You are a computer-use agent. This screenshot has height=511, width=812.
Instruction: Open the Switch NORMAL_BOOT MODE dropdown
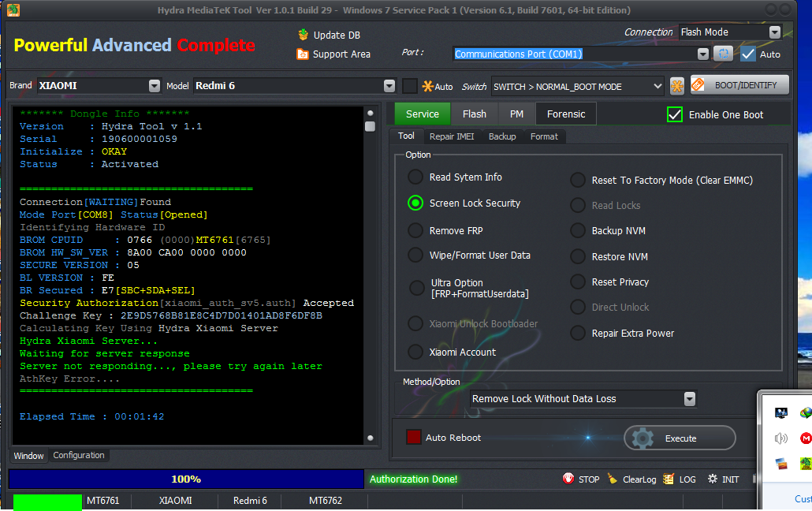[657, 86]
